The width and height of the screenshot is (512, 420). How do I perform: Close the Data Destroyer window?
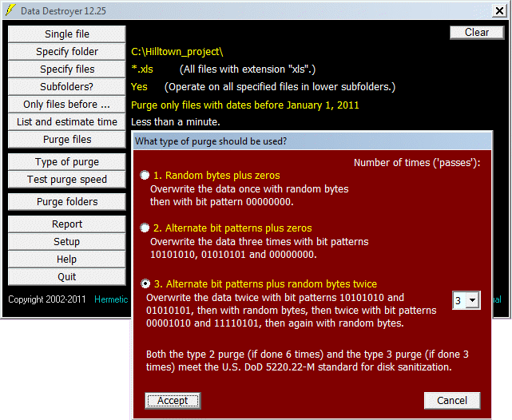pos(499,10)
